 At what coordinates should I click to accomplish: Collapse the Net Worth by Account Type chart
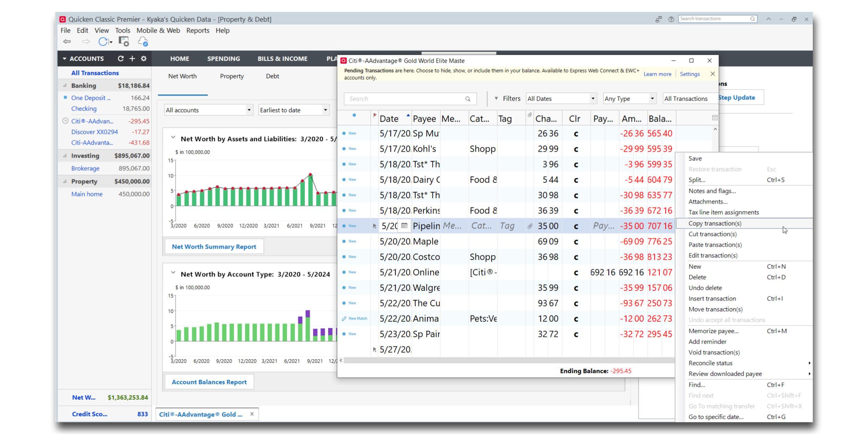click(x=173, y=273)
